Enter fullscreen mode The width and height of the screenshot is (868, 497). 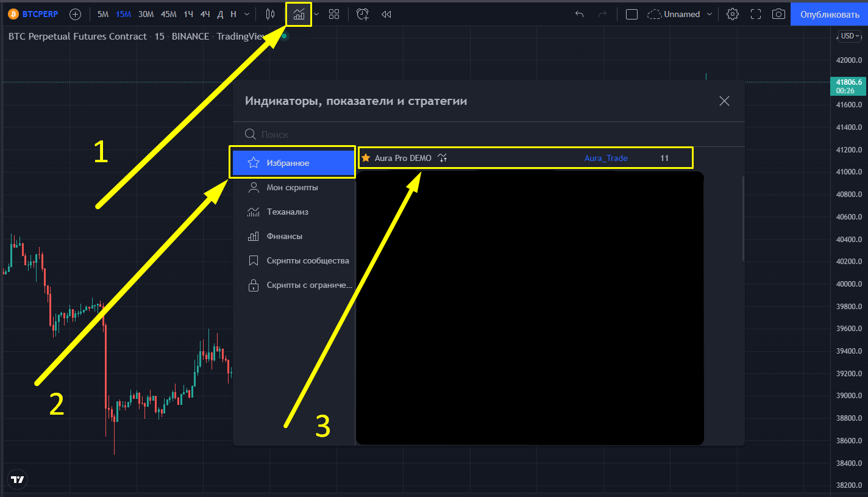pos(756,14)
